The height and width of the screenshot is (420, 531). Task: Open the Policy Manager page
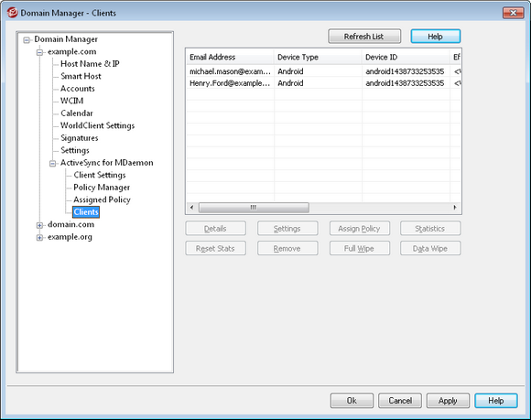pyautogui.click(x=102, y=188)
